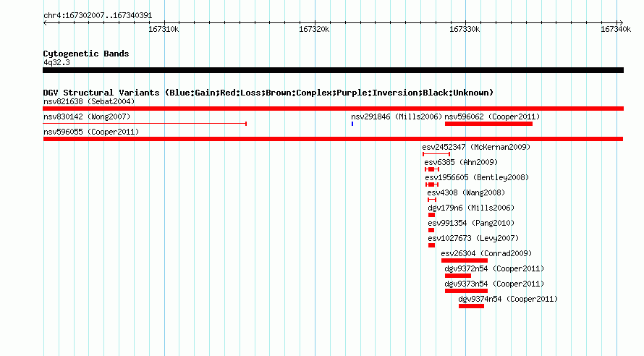The width and height of the screenshot is (644, 356).
Task: Click the left arrowhead of the ruler
Action: coord(45,22)
